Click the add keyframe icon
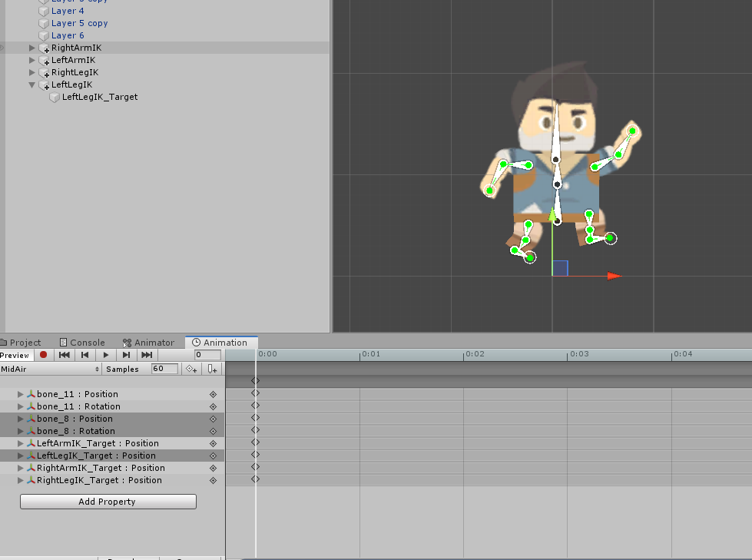 click(x=191, y=369)
